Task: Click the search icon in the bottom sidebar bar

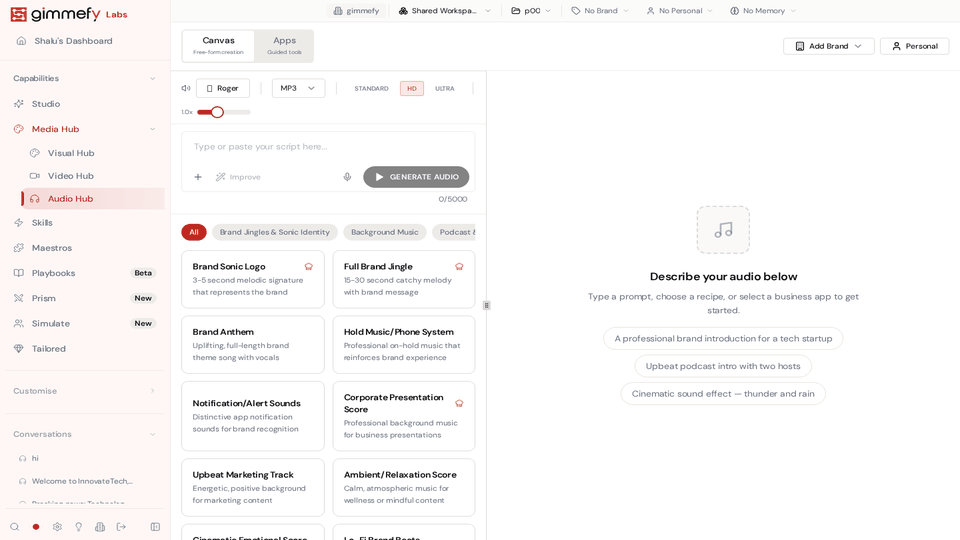Action: (x=14, y=527)
